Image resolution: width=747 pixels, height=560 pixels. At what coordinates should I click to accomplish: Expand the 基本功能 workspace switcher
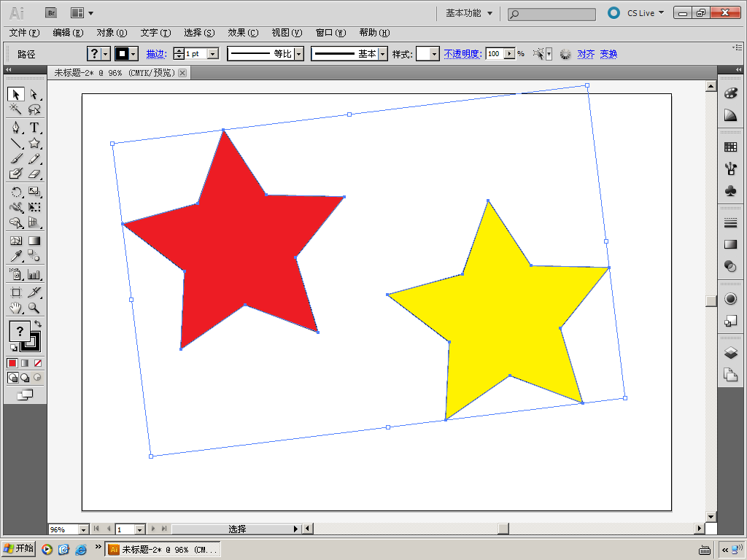pos(469,13)
